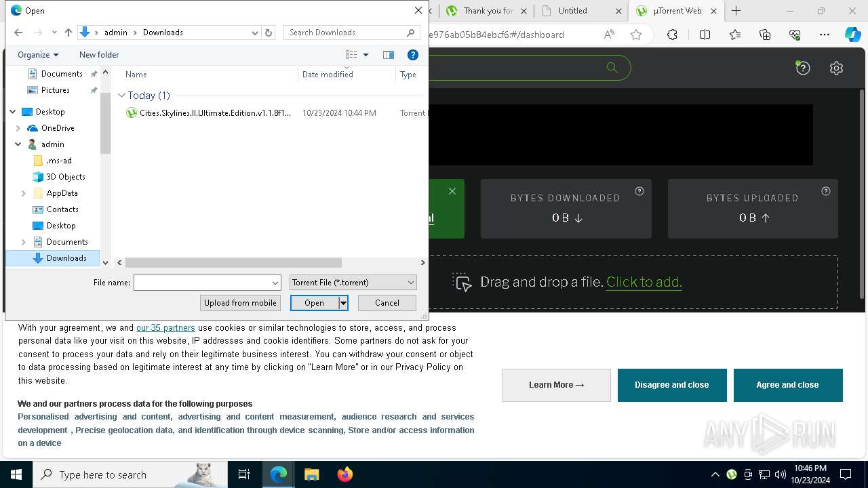Click admin in the address breadcrumb
The height and width of the screenshot is (488, 868).
(x=116, y=33)
